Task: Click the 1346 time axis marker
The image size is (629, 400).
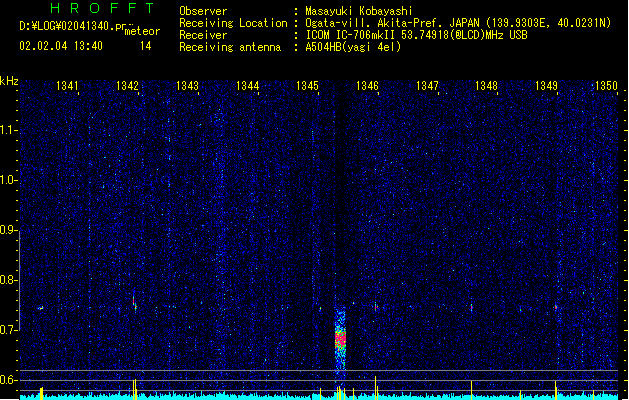Action: click(x=367, y=86)
